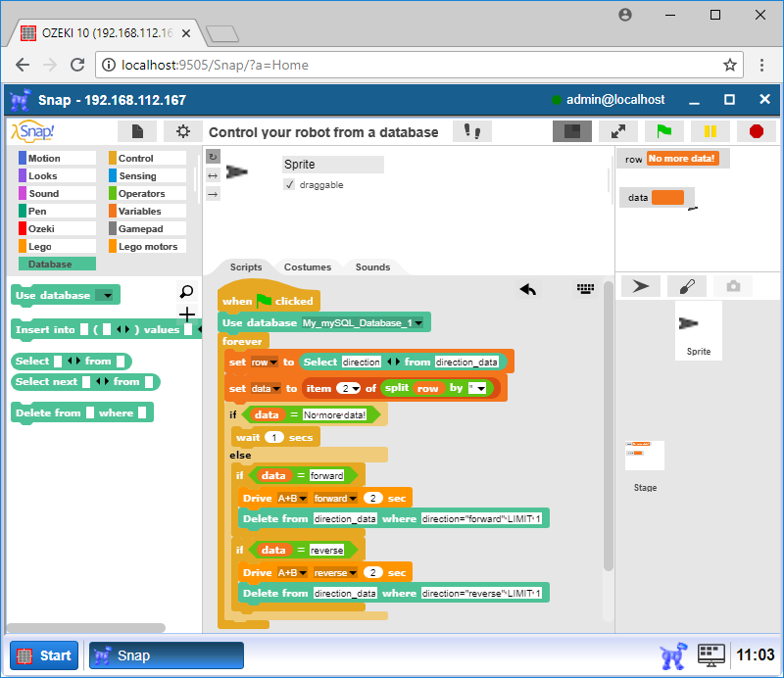Toggle single stepping footprints icon
This screenshot has width=784, height=678.
472,131
